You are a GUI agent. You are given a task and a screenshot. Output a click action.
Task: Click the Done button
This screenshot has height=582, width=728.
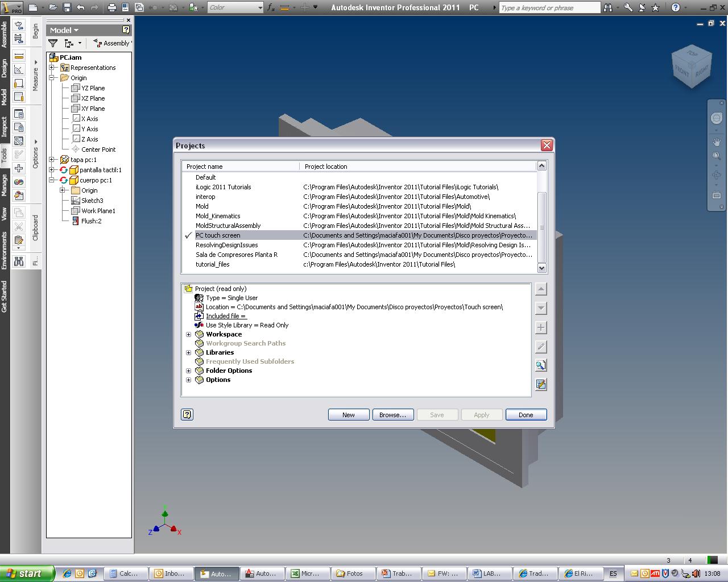pyautogui.click(x=526, y=415)
